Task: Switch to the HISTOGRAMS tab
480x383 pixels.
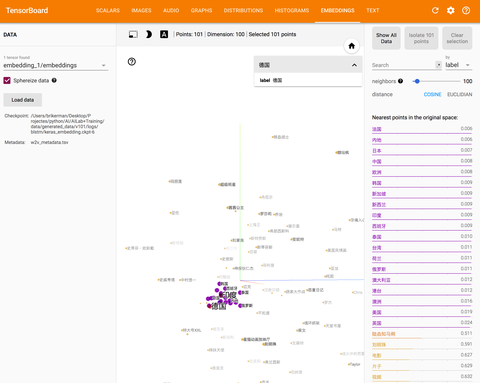Action: point(292,10)
